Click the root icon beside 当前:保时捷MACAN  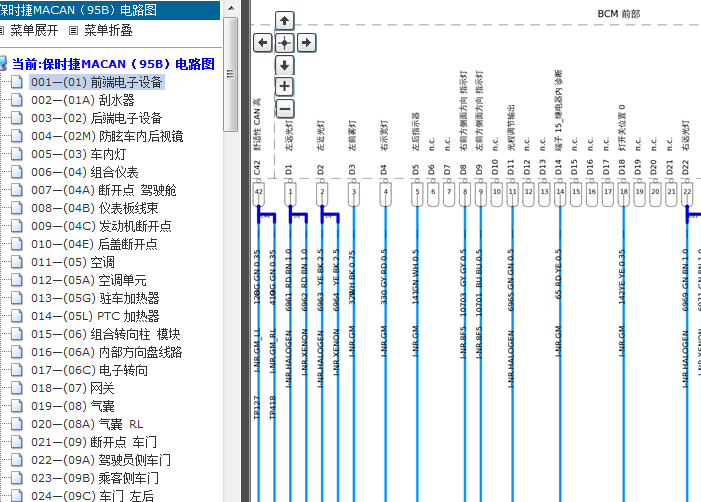point(3,63)
